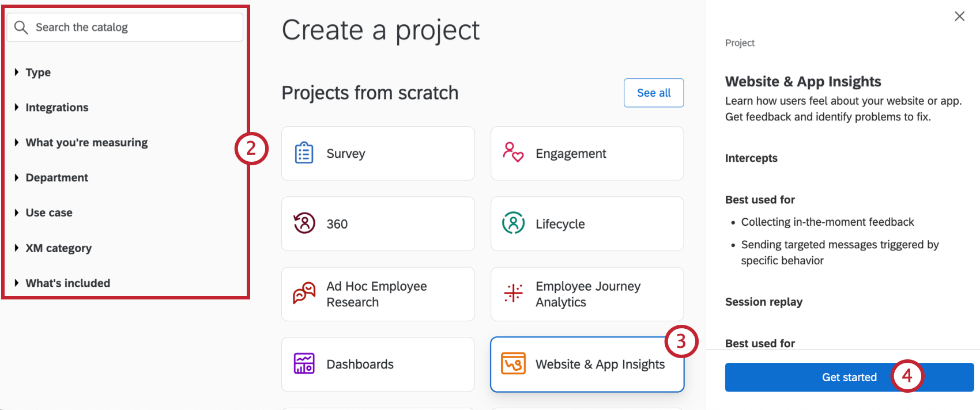
Task: Click the See all link
Action: (x=653, y=93)
